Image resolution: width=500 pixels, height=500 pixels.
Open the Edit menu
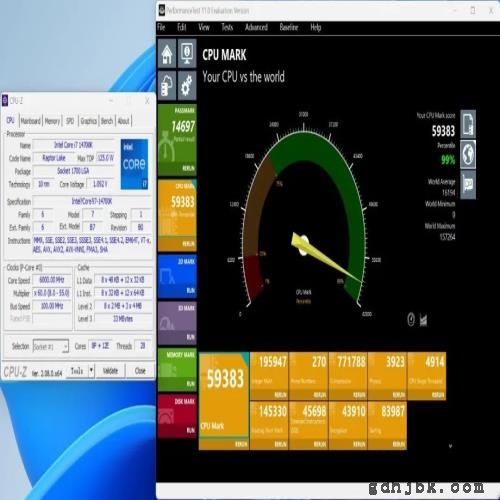pyautogui.click(x=182, y=27)
